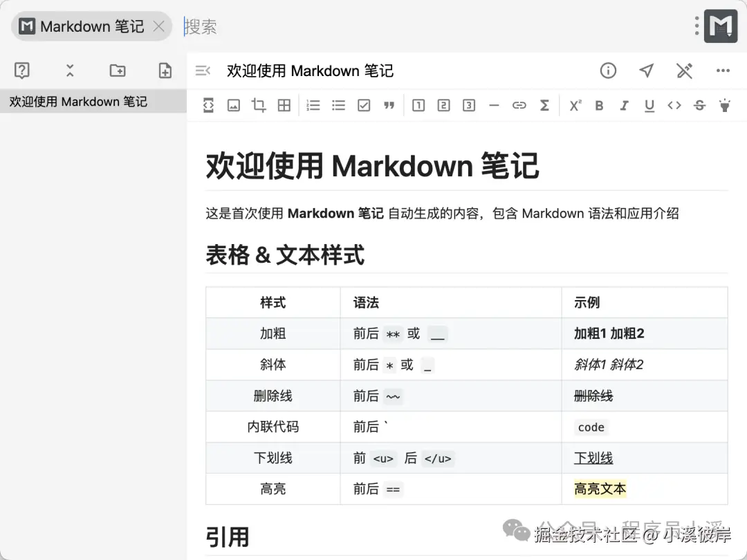747x560 pixels.
Task: Click the Markdown app logo at top right
Action: pyautogui.click(x=721, y=26)
